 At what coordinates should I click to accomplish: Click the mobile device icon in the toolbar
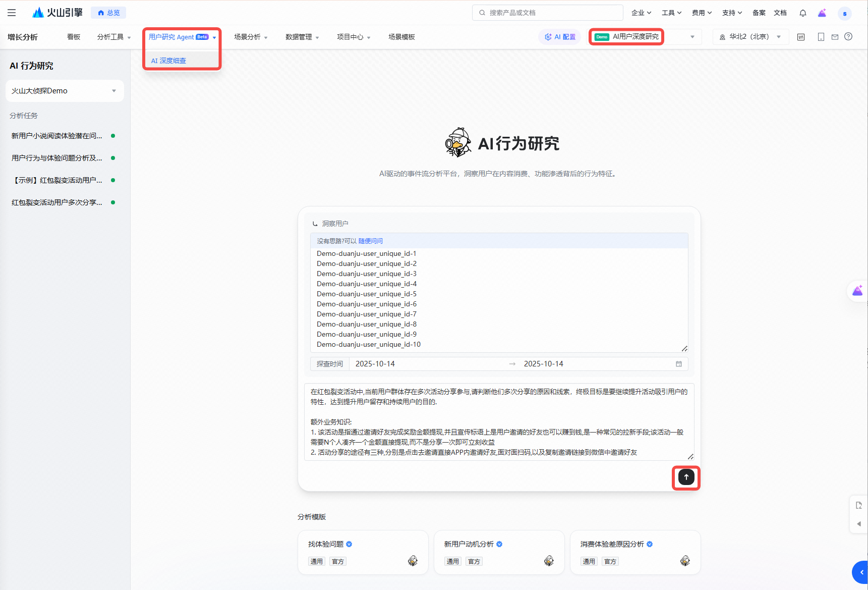click(821, 37)
